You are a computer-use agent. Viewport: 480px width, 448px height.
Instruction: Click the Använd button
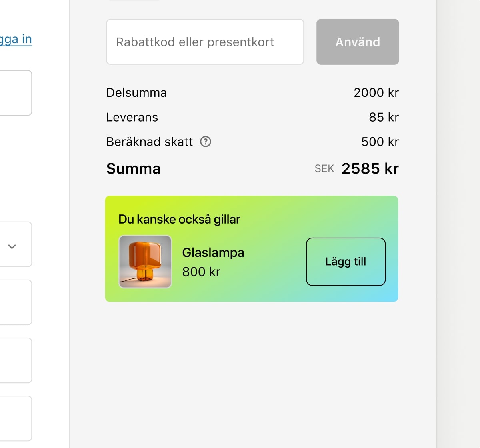(x=358, y=42)
